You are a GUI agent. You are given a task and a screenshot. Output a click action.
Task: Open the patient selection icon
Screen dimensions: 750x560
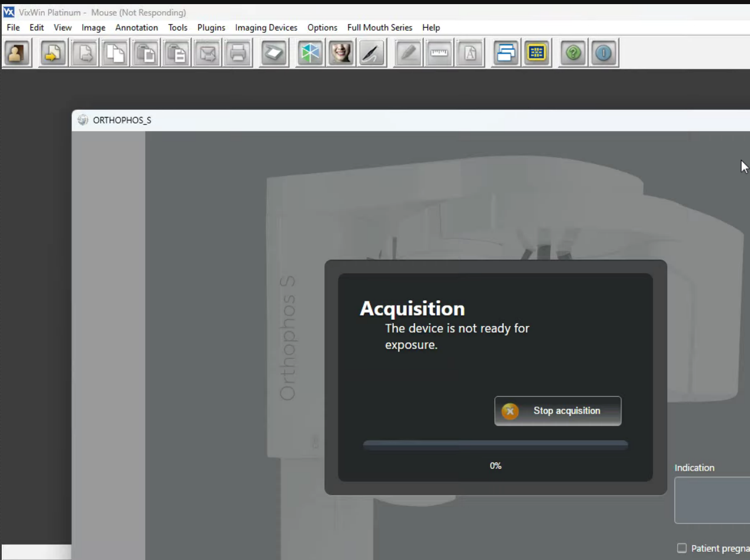[17, 53]
